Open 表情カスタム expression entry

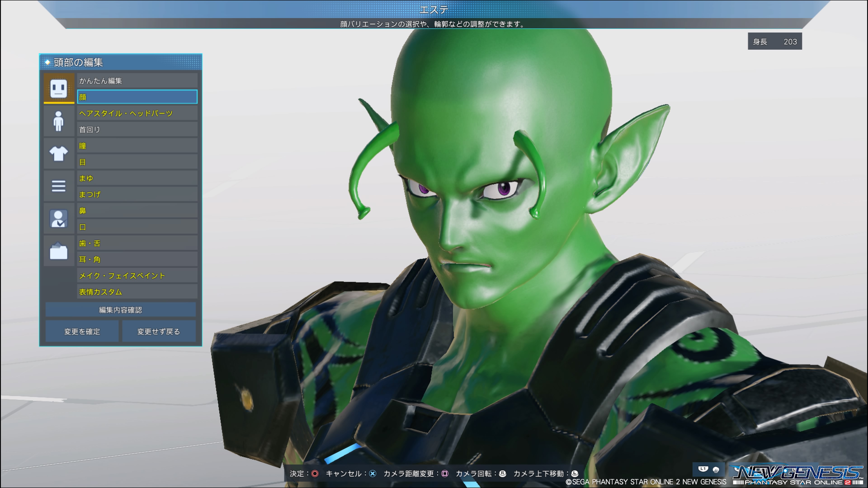137,292
